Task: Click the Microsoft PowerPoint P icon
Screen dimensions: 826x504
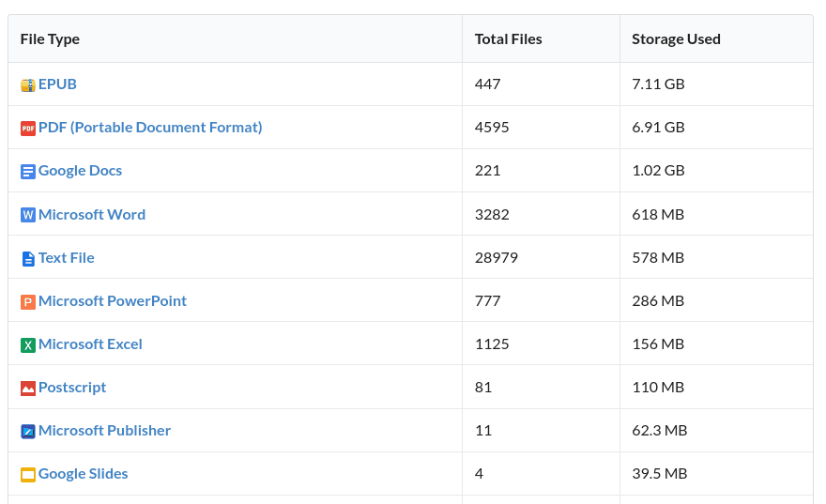Action: pyautogui.click(x=28, y=302)
